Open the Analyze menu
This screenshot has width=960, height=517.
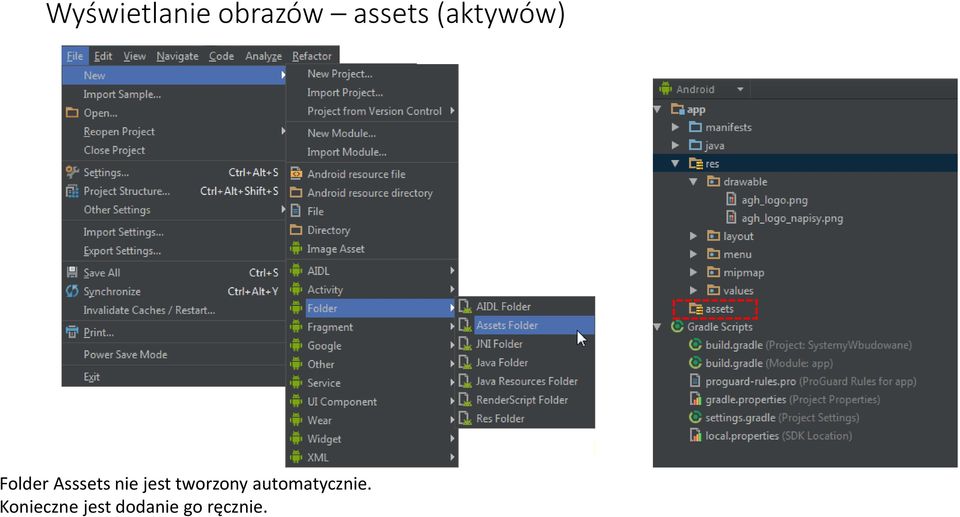pyautogui.click(x=263, y=56)
